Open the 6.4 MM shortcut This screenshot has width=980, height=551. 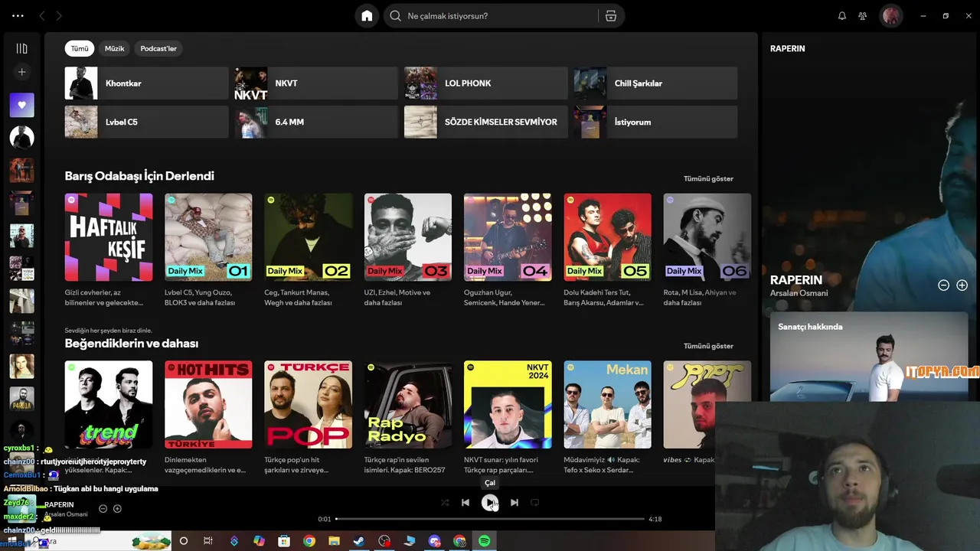pyautogui.click(x=316, y=122)
